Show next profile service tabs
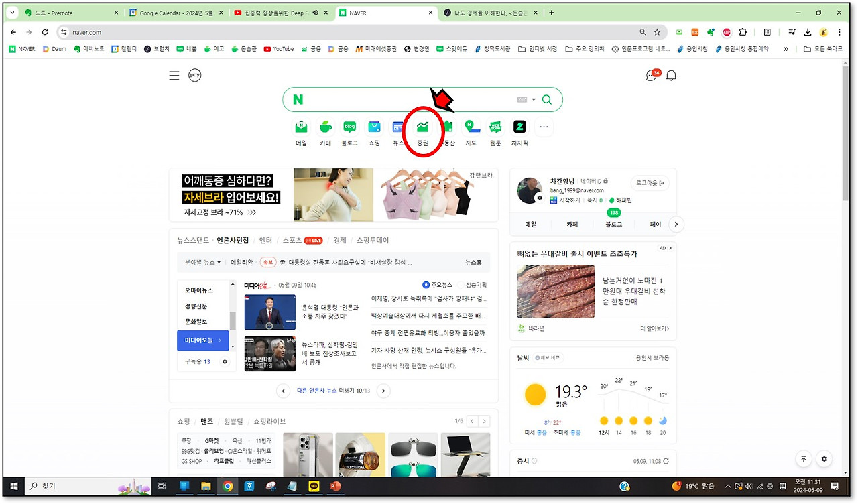This screenshot has width=858, height=504. 676,225
